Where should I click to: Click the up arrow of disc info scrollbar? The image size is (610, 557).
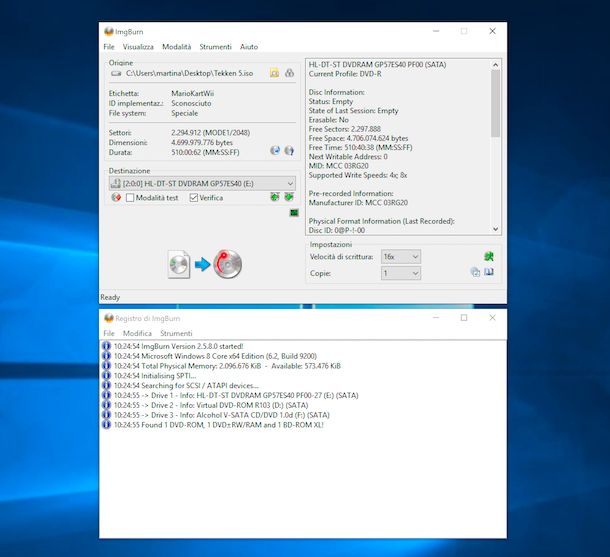(x=495, y=65)
